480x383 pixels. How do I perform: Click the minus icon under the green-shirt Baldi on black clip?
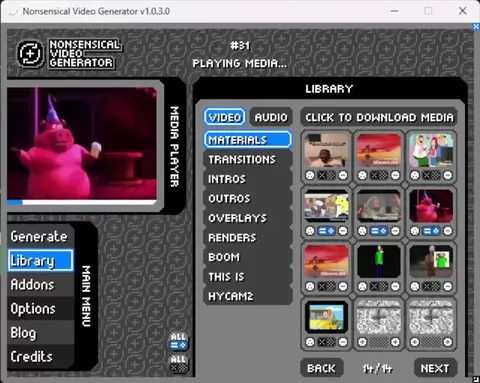tap(395, 286)
